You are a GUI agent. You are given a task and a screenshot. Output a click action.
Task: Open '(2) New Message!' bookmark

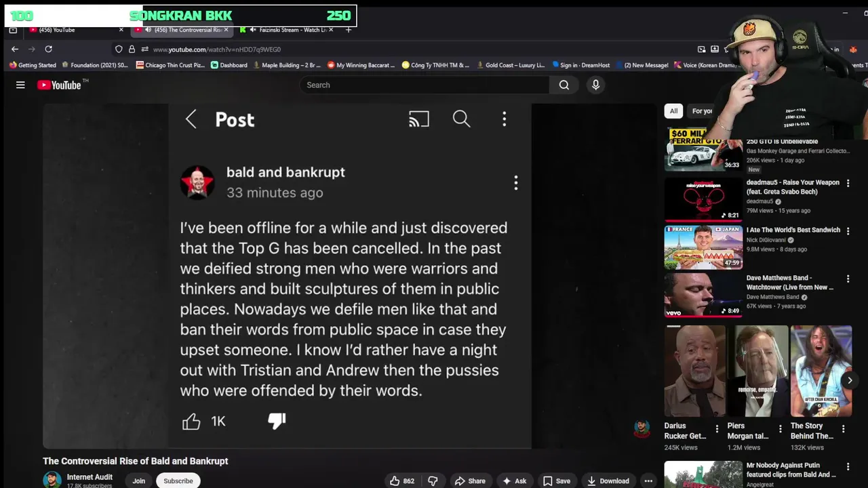[642, 65]
